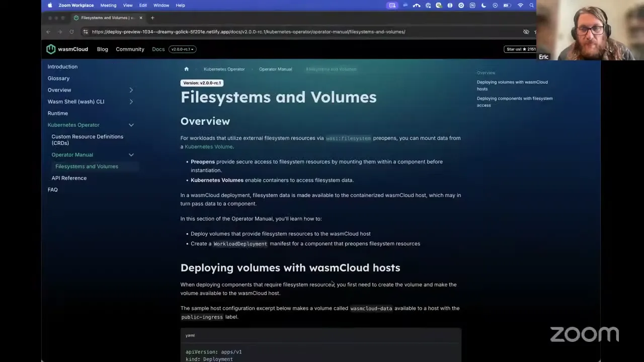Viewport: 644px width, 362px height.
Task: Jump to Overview in table of contents
Action: pyautogui.click(x=486, y=73)
